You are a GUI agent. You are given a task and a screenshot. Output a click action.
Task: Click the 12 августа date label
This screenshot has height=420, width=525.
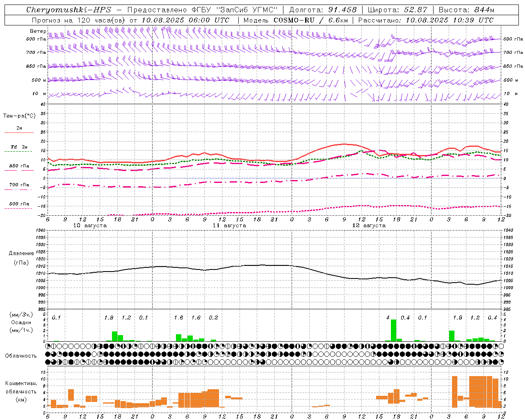point(369,226)
